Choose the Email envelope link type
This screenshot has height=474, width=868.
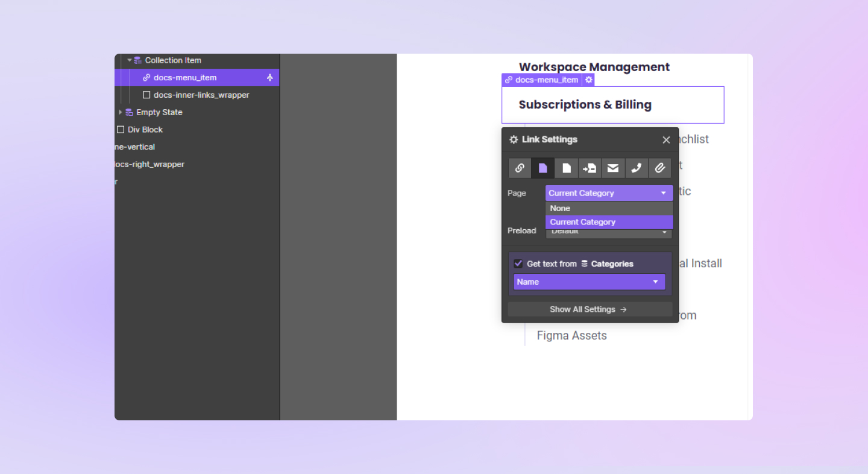613,168
